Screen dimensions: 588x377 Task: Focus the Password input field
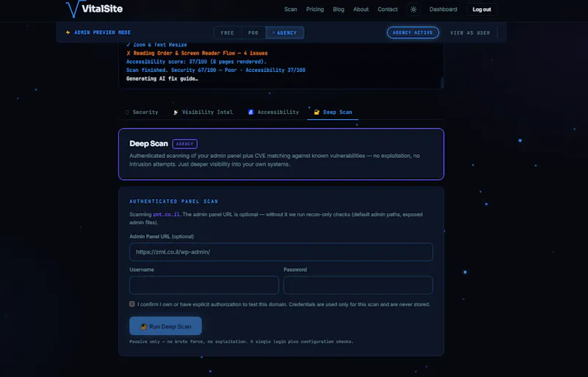pos(358,285)
